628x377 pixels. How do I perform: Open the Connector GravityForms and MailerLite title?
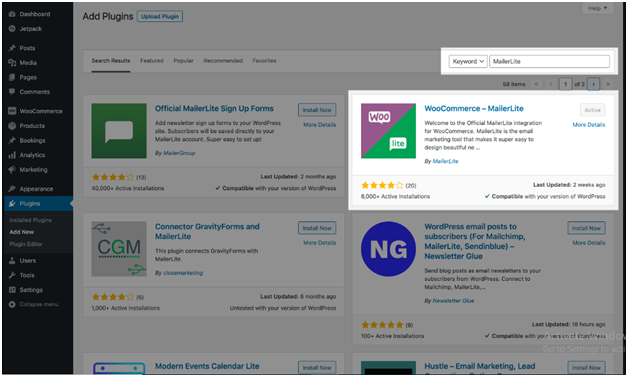tap(207, 232)
